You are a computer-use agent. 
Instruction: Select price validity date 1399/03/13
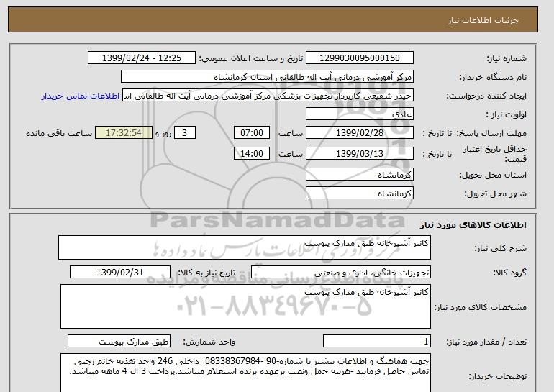pyautogui.click(x=359, y=153)
